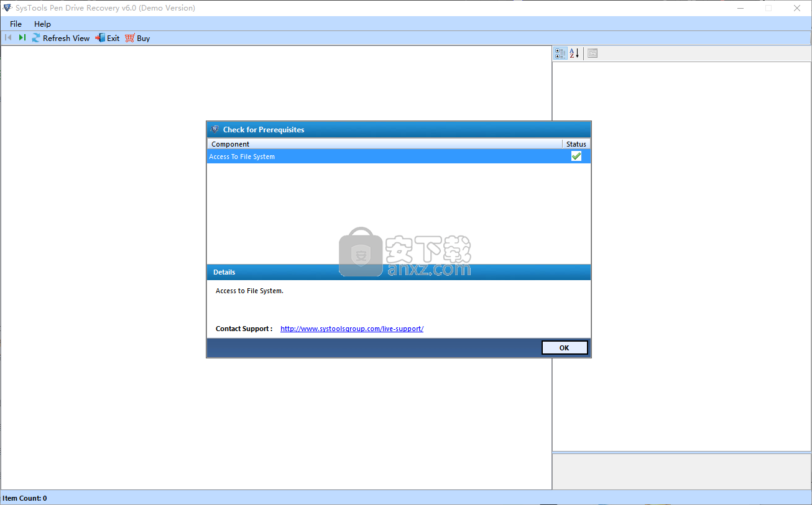Open the Help menu
Viewport: 812px width, 505px height.
tap(42, 24)
